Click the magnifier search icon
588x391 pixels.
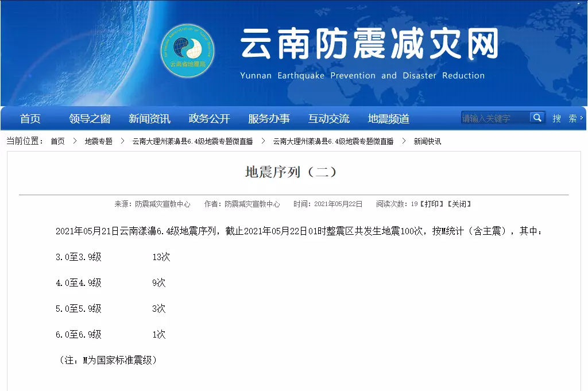(537, 118)
